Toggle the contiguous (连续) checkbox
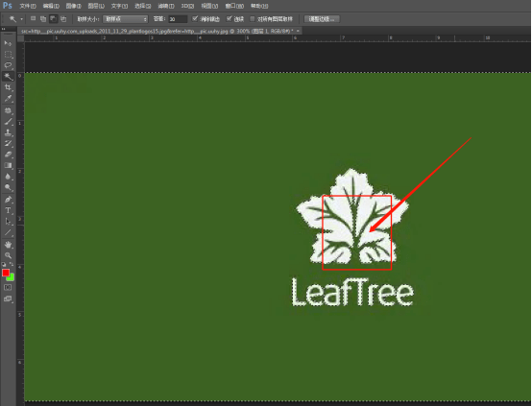This screenshot has width=532, height=406. [229, 18]
